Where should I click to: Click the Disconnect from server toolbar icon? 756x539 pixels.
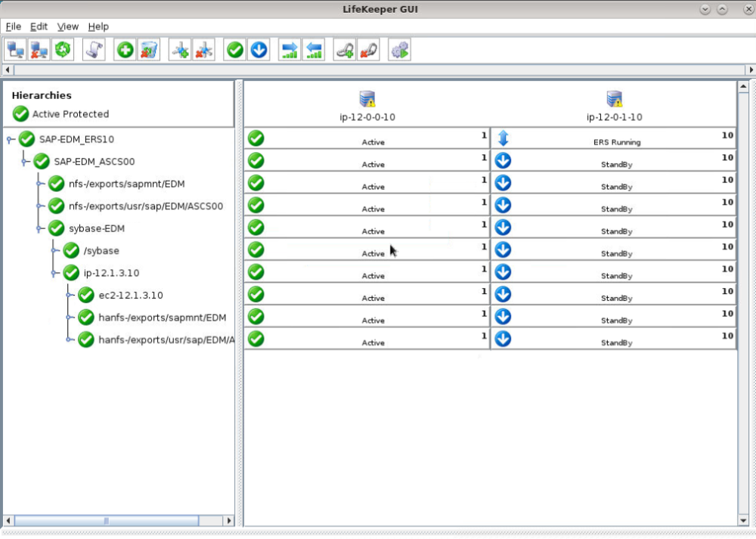(x=39, y=50)
